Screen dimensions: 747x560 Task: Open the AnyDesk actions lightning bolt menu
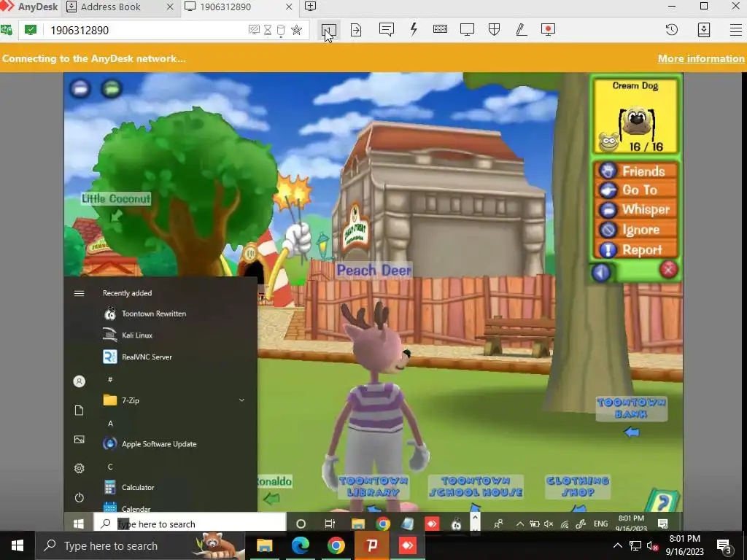pyautogui.click(x=414, y=29)
